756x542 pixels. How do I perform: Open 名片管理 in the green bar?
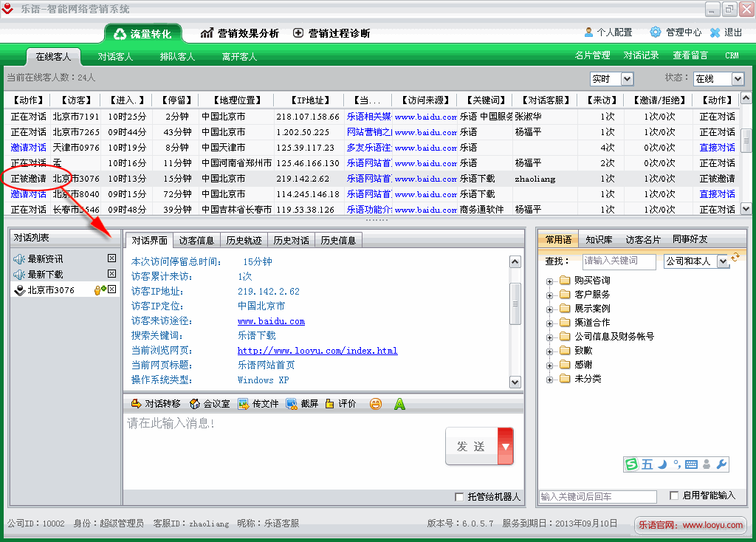tap(593, 55)
